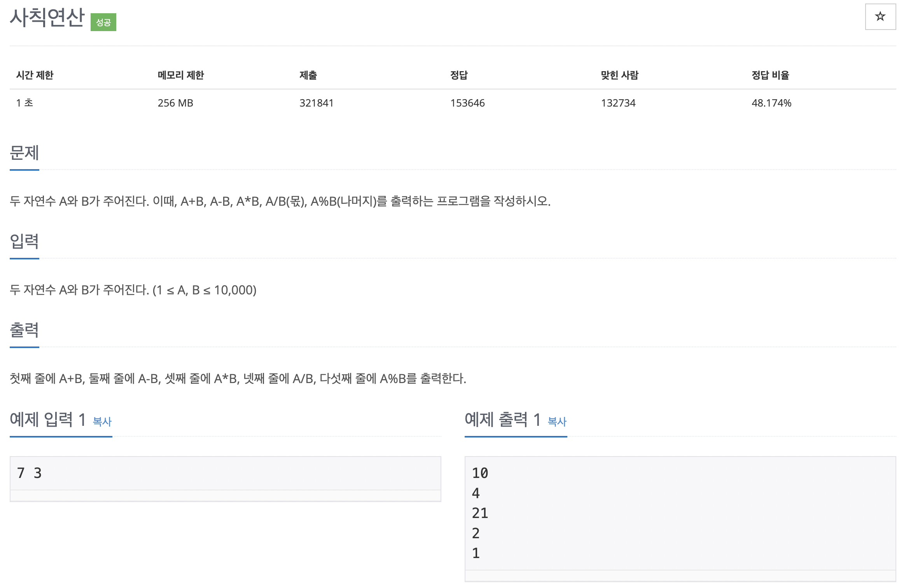Click the 48.174% ratio value
This screenshot has width=899, height=588.
click(771, 103)
